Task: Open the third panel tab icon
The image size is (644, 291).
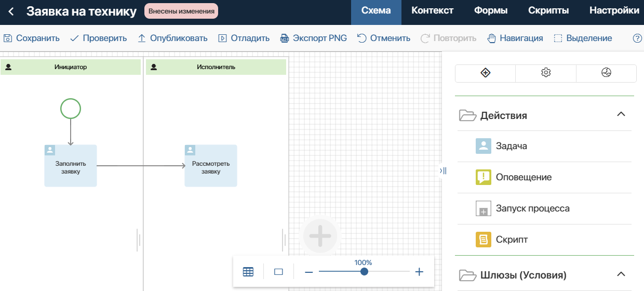Action: tap(606, 73)
